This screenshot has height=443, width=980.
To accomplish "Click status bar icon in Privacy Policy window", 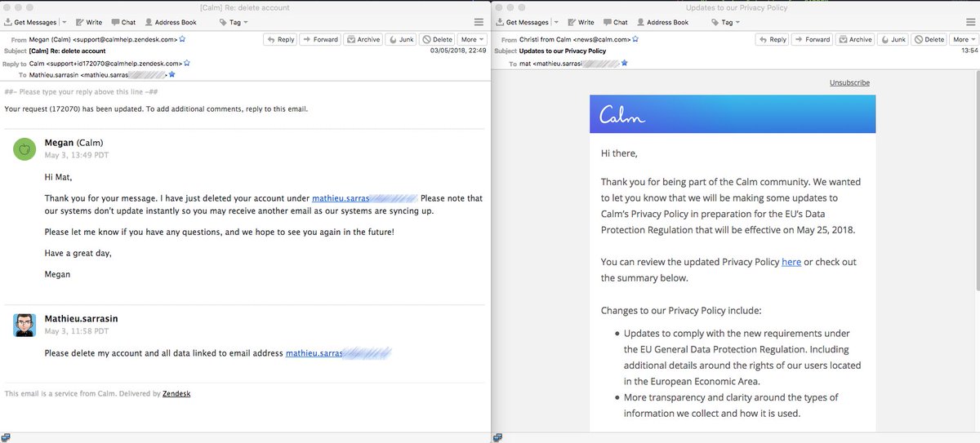I will pos(498,437).
